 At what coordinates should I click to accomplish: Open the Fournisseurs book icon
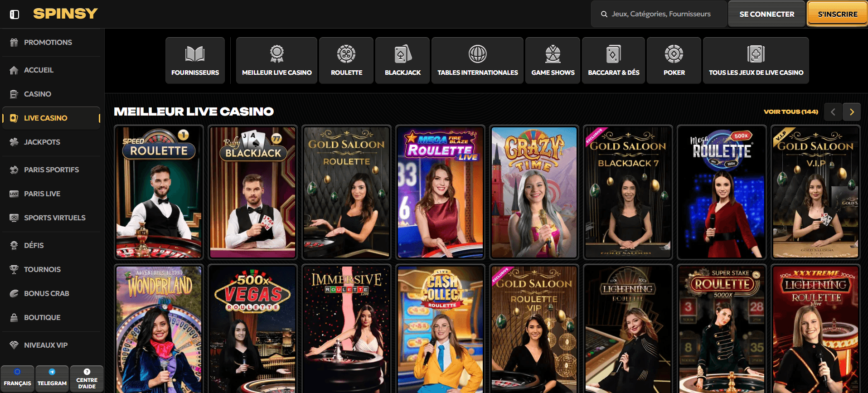click(x=195, y=54)
